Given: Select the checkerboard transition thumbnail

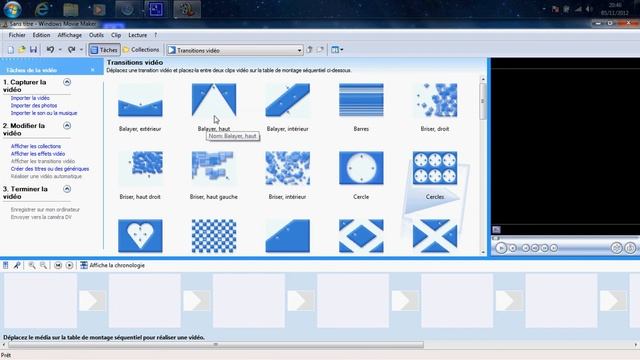Looking at the screenshot, I should [214, 236].
